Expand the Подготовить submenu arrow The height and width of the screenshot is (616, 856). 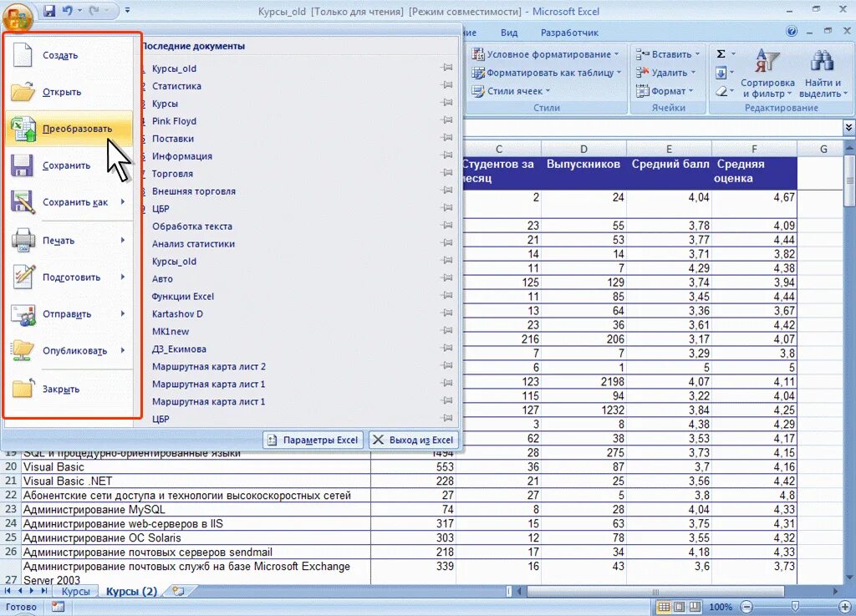pos(123,277)
